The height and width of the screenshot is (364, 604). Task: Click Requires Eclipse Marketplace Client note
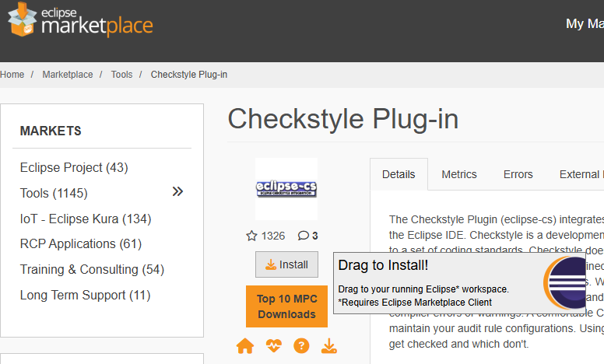415,303
